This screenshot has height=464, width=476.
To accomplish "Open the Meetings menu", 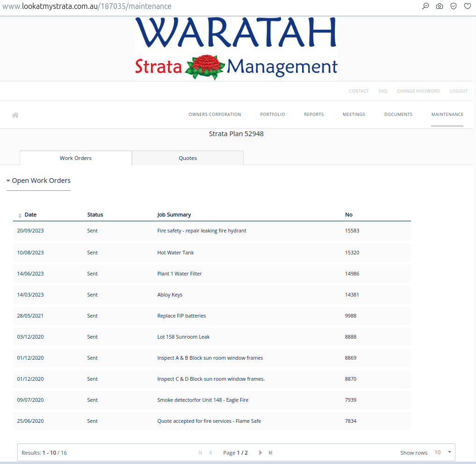I will (x=353, y=115).
